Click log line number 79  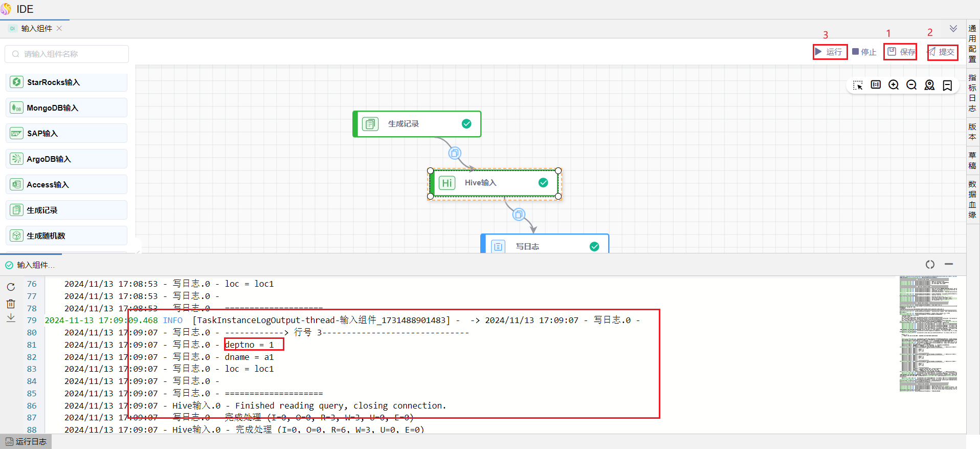tap(32, 320)
